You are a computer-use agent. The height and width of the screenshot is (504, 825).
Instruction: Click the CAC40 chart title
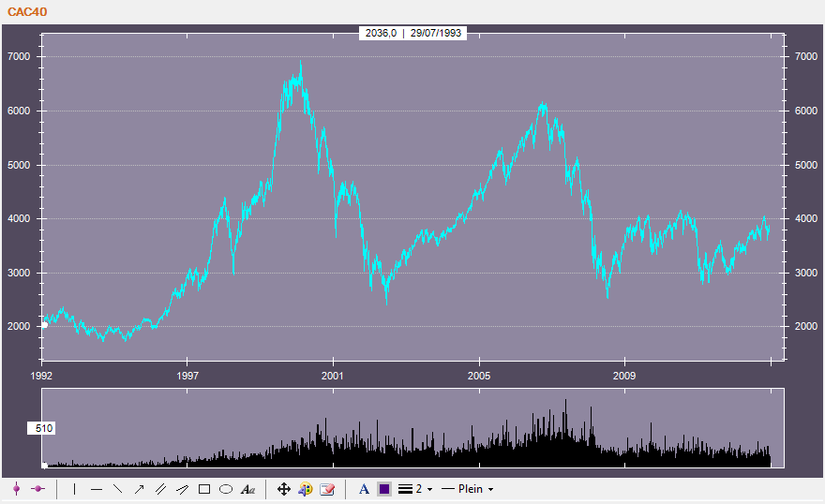pyautogui.click(x=27, y=11)
